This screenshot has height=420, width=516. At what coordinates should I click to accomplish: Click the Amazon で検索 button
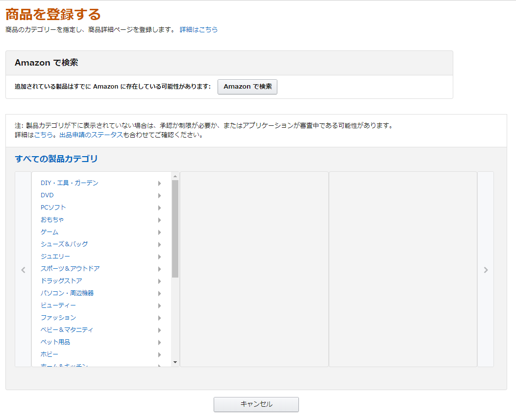click(247, 87)
